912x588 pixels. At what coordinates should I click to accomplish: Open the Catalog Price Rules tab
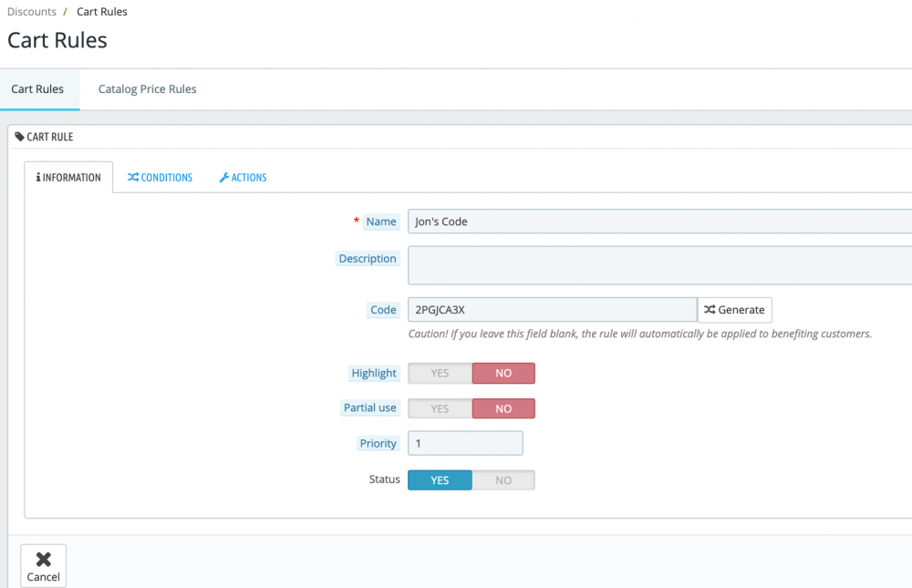147,89
